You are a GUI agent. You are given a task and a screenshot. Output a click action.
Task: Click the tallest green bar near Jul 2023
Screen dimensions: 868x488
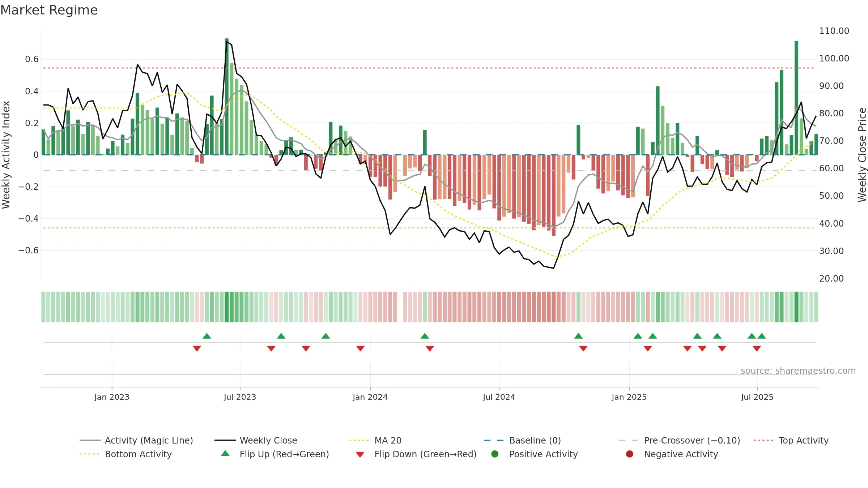point(227,97)
